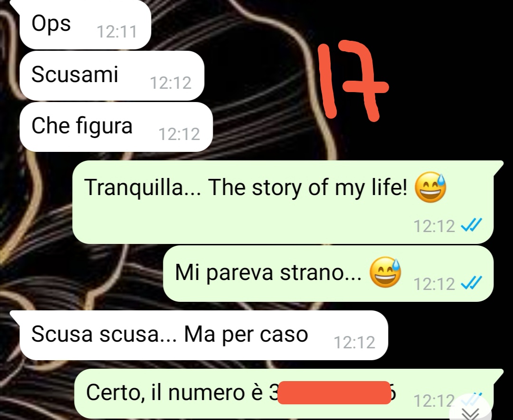
Task: Select the 'Tranquilla... The story of my life!' message
Action: pos(283,202)
